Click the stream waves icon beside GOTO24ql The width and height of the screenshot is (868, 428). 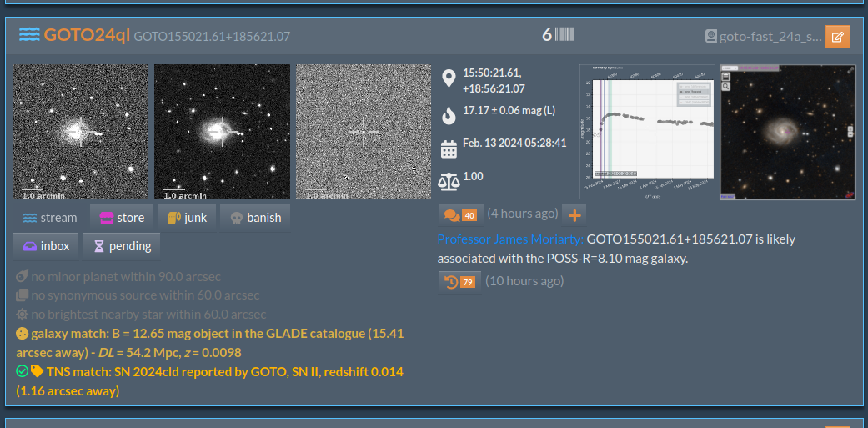coord(29,35)
